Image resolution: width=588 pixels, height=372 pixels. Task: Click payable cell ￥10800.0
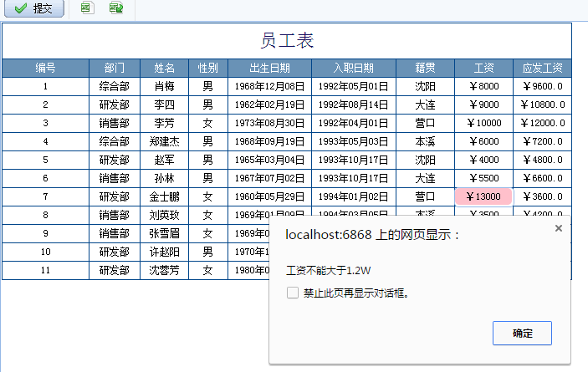pos(542,104)
